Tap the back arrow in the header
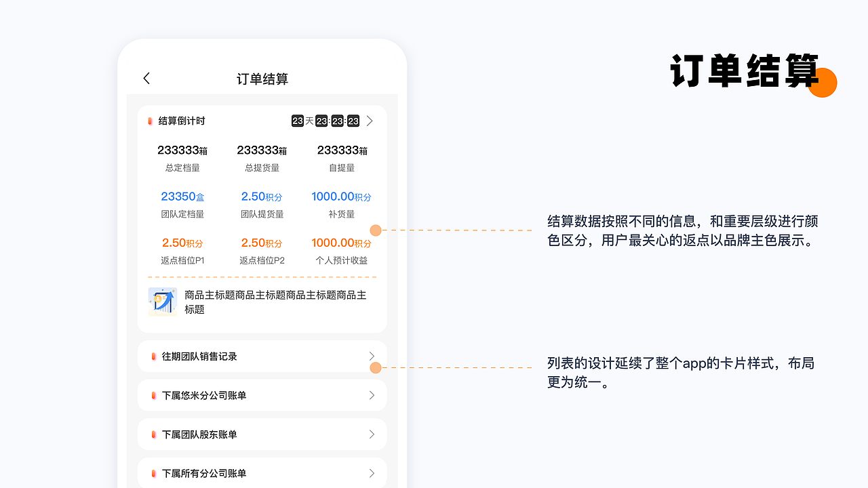 (x=146, y=79)
